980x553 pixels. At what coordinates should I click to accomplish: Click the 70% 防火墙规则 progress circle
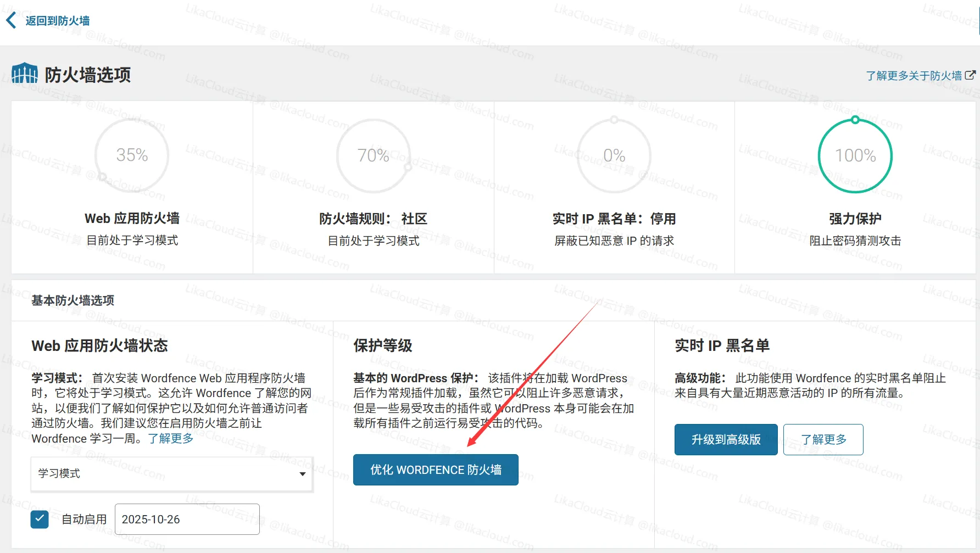[374, 155]
